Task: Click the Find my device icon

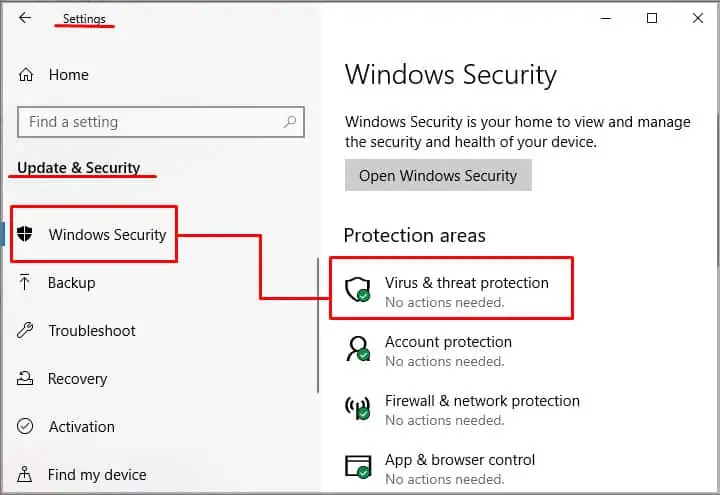Action: tap(26, 475)
